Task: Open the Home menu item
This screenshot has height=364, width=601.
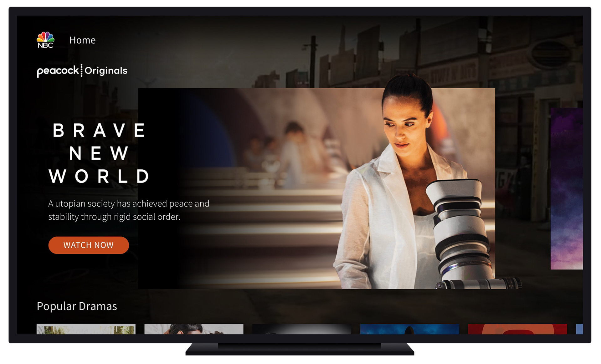Action: tap(82, 40)
